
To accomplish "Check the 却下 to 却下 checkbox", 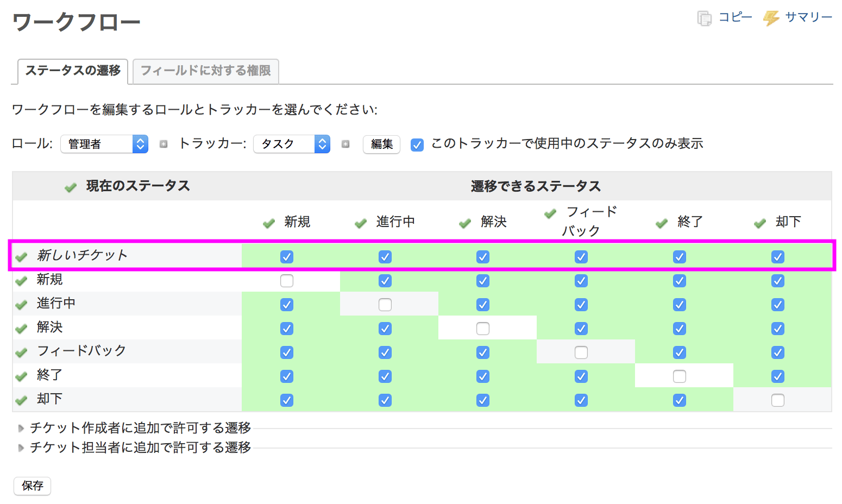I will click(778, 400).
